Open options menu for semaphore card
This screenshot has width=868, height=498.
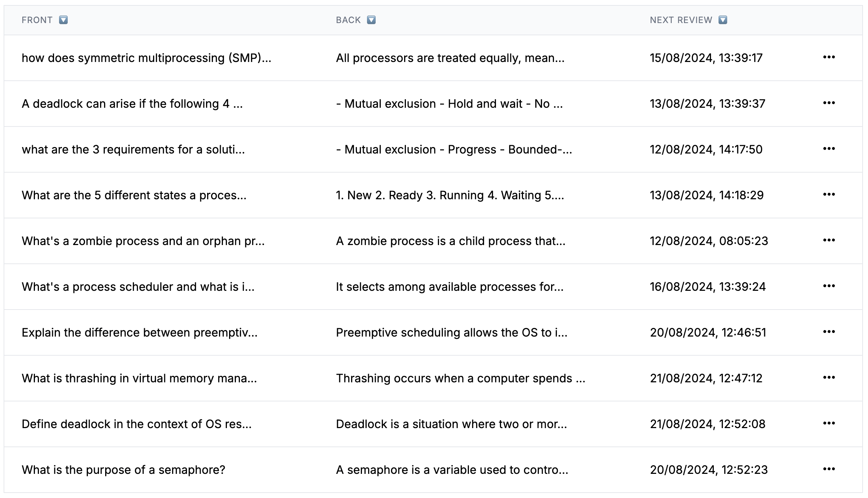pos(829,469)
